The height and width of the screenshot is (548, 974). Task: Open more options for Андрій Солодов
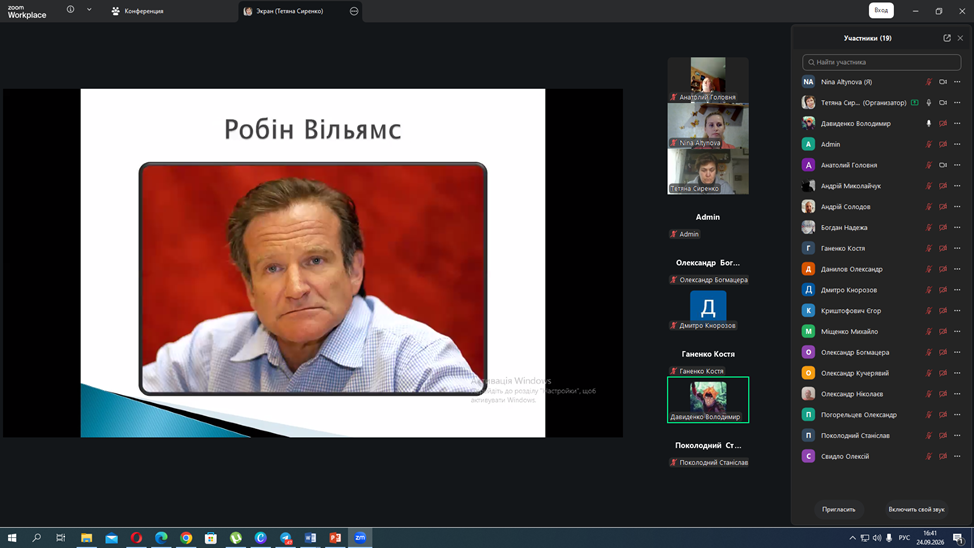coord(957,207)
